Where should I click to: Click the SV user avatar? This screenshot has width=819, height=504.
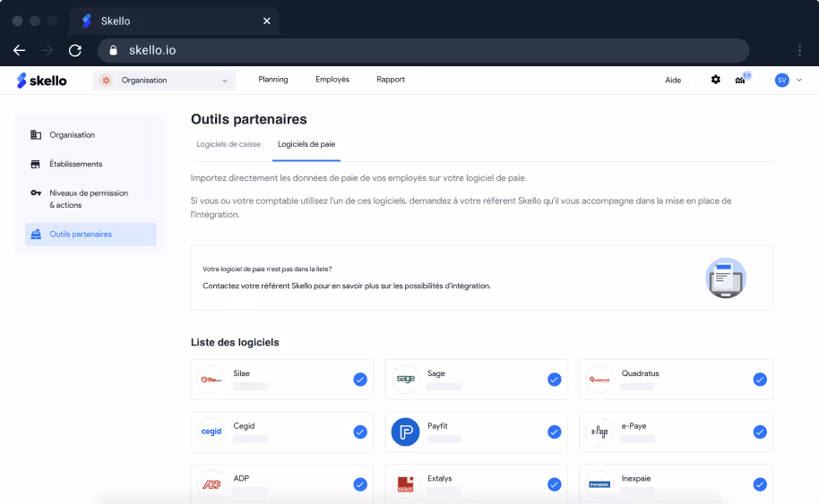(782, 80)
